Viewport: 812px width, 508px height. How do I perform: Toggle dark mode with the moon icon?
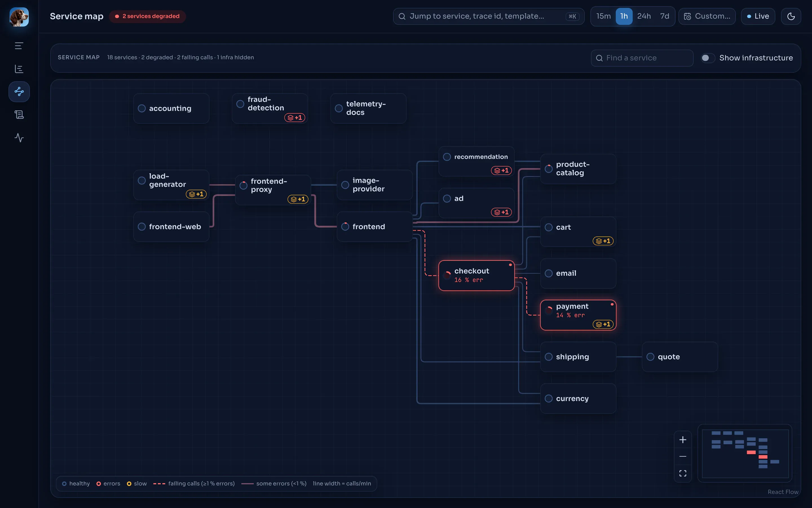(791, 16)
